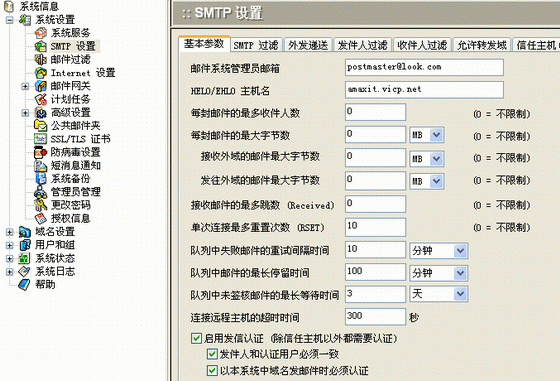This screenshot has width=560, height=381.
Task: Click the 邮件系统管理员邮箱 input field
Action: coord(424,67)
